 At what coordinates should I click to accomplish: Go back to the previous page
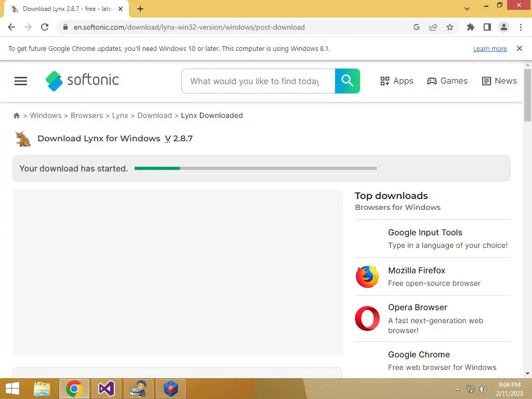click(11, 27)
